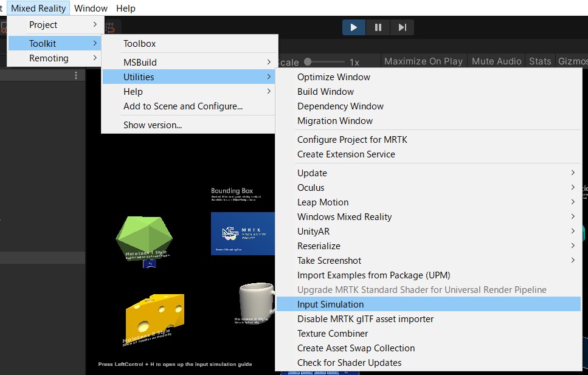
Task: Select Configure Project for MRTK
Action: click(428, 140)
